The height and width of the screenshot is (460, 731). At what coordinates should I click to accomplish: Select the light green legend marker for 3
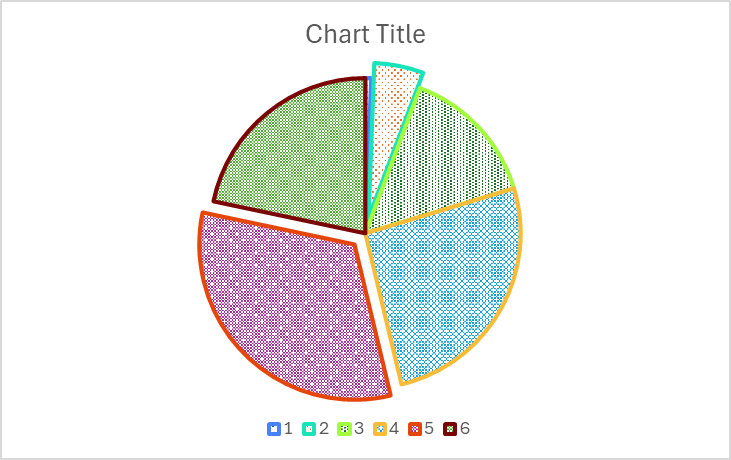345,429
